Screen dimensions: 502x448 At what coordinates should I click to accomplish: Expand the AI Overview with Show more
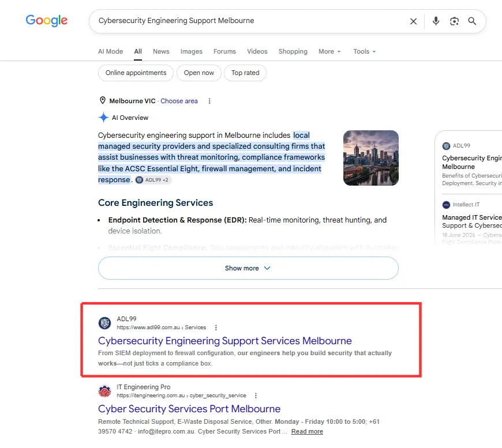coord(248,268)
